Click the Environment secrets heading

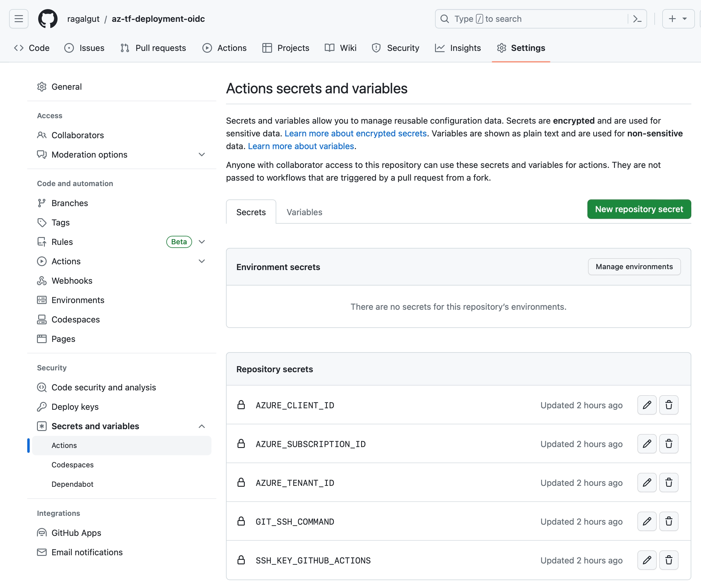278,267
